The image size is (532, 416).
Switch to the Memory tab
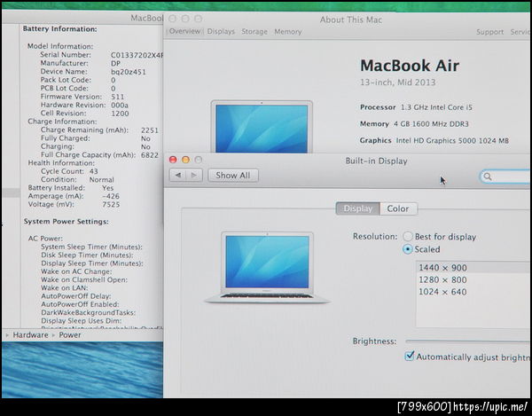pyautogui.click(x=287, y=32)
